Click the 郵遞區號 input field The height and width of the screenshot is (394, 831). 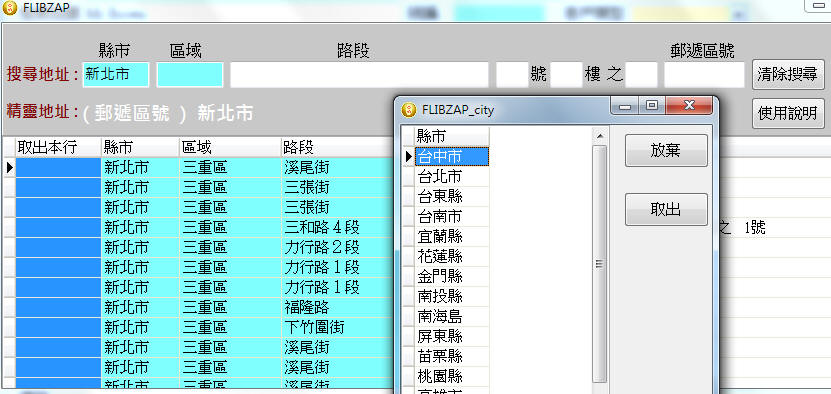(x=705, y=75)
